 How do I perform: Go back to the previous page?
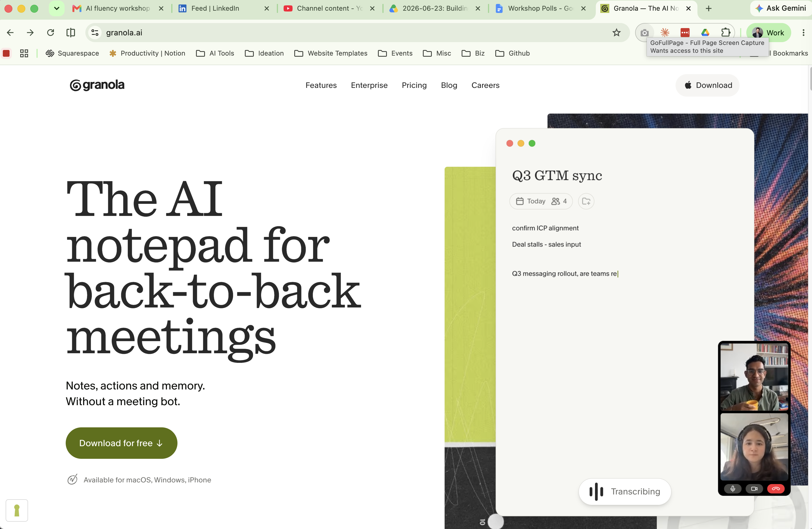coord(10,33)
